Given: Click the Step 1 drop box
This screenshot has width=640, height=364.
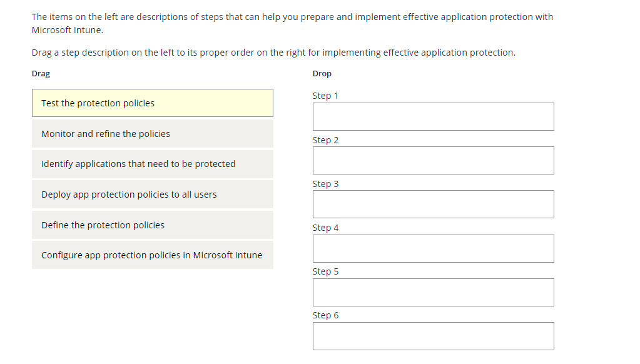Looking at the screenshot, I should point(433,116).
